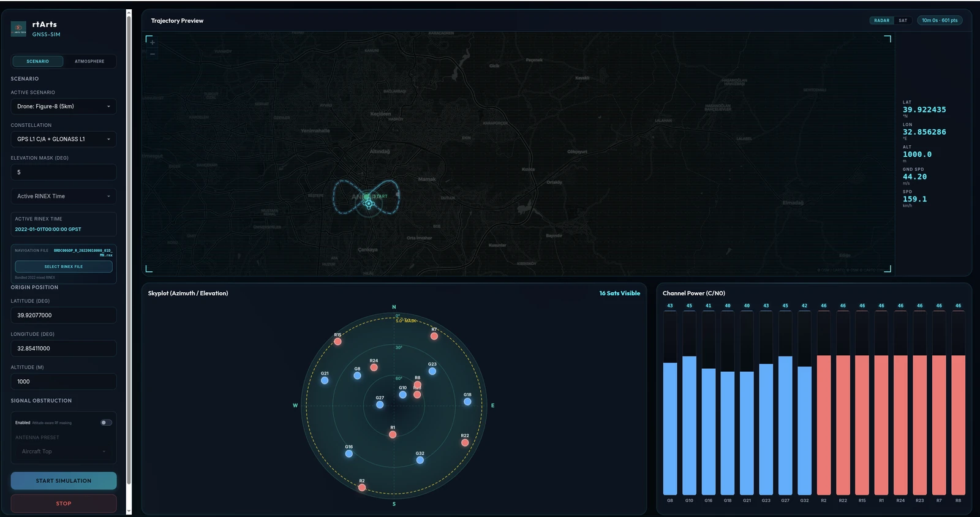Expand the Constellation dropdown

(64, 139)
